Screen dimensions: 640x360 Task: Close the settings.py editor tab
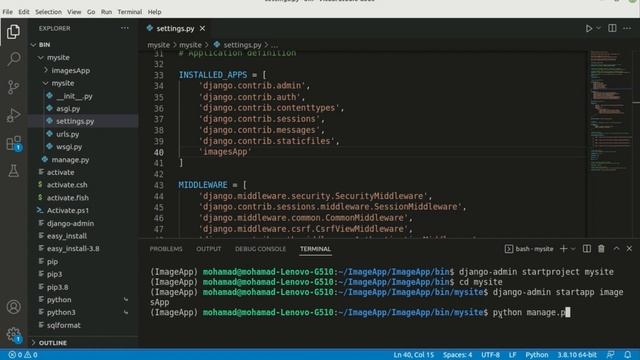click(202, 28)
